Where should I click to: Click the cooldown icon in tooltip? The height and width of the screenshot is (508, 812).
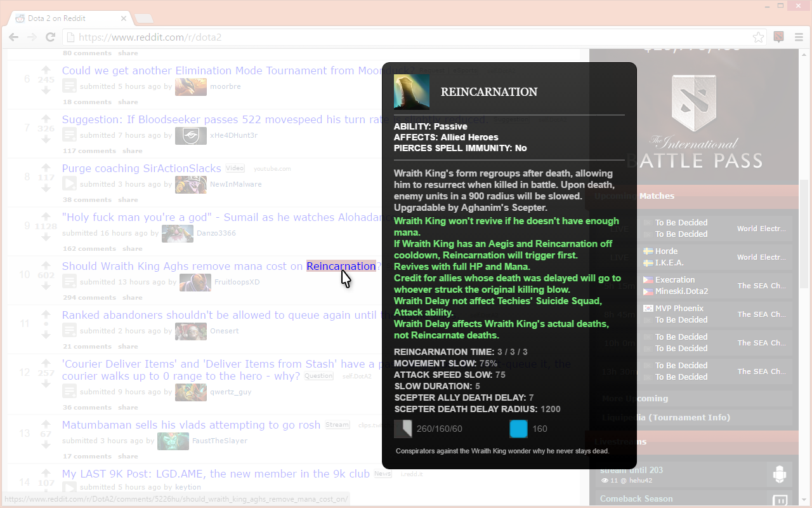(x=403, y=429)
